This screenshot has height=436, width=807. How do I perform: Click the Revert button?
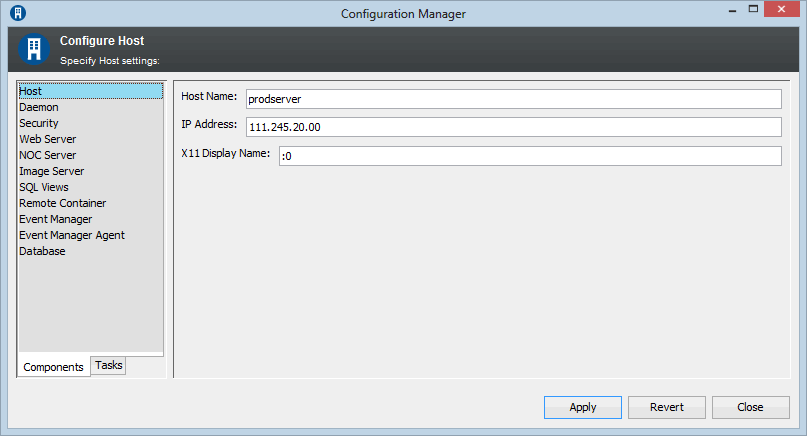[666, 407]
